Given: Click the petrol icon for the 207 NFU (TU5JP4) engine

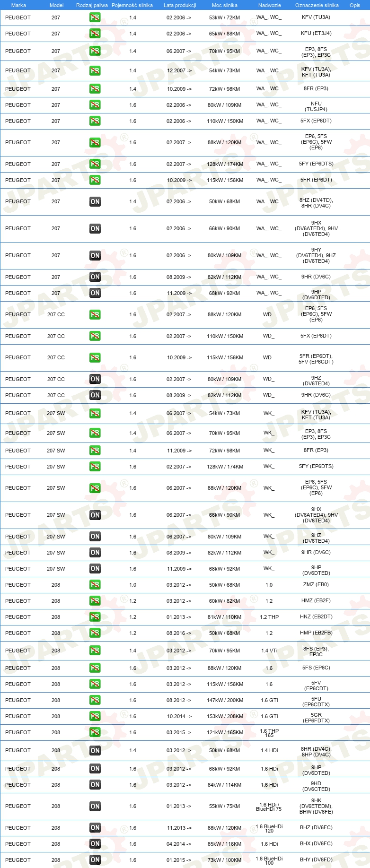Looking at the screenshot, I should (95, 105).
